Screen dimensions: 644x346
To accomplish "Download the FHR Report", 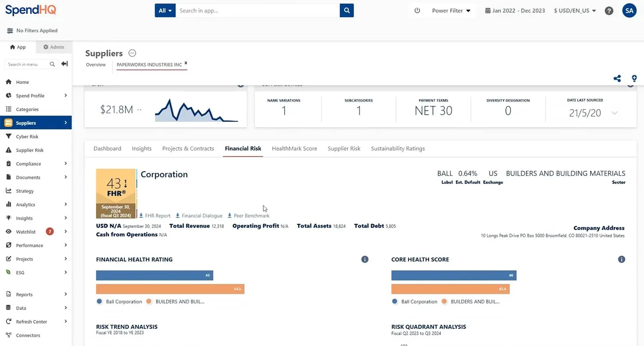I will click(155, 215).
